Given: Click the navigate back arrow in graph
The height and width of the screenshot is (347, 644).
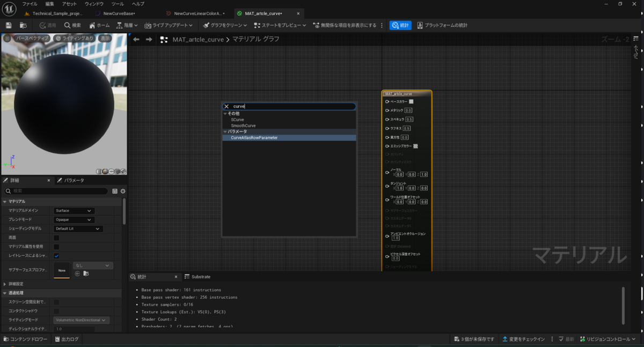Looking at the screenshot, I should pyautogui.click(x=136, y=39).
